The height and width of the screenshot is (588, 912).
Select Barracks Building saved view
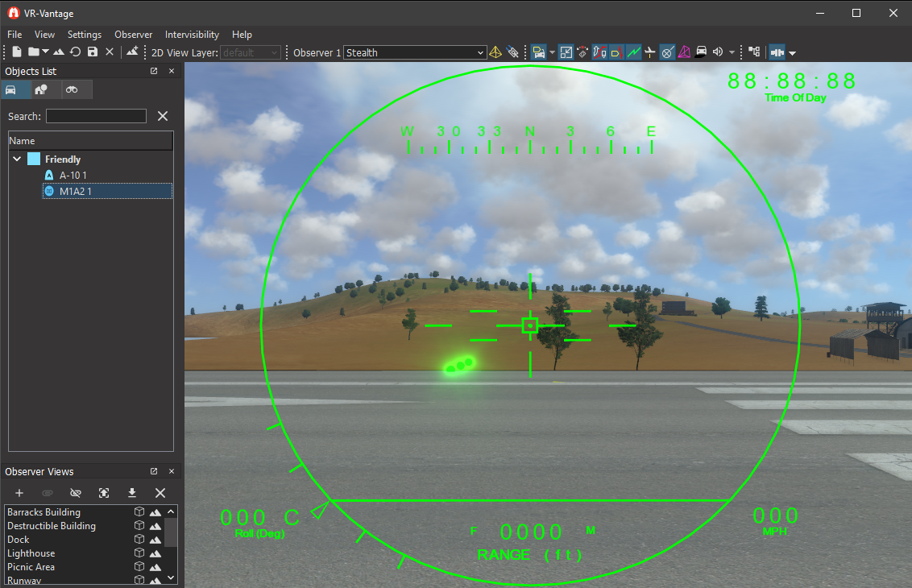[85, 511]
